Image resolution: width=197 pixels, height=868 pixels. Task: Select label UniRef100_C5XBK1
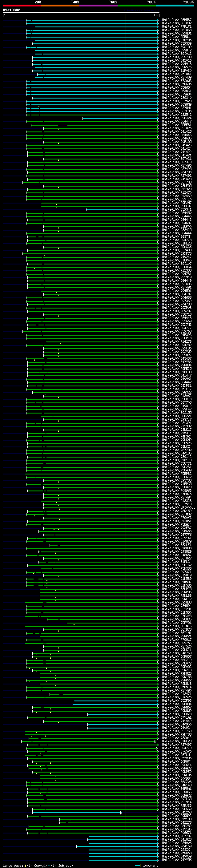coord(176,91)
